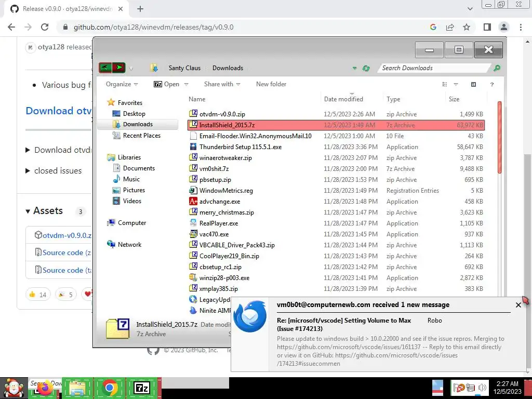
Task: Sort files by the Name column
Action: coord(197,99)
